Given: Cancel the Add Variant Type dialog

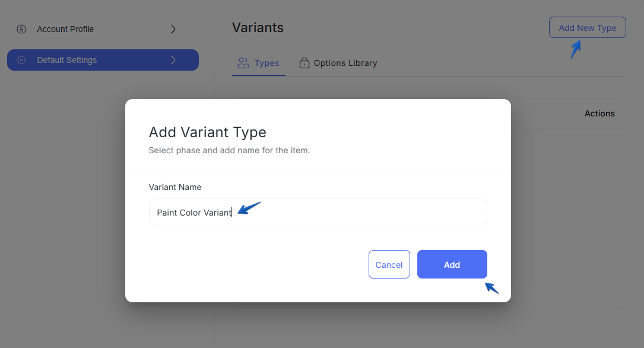Looking at the screenshot, I should (x=389, y=264).
